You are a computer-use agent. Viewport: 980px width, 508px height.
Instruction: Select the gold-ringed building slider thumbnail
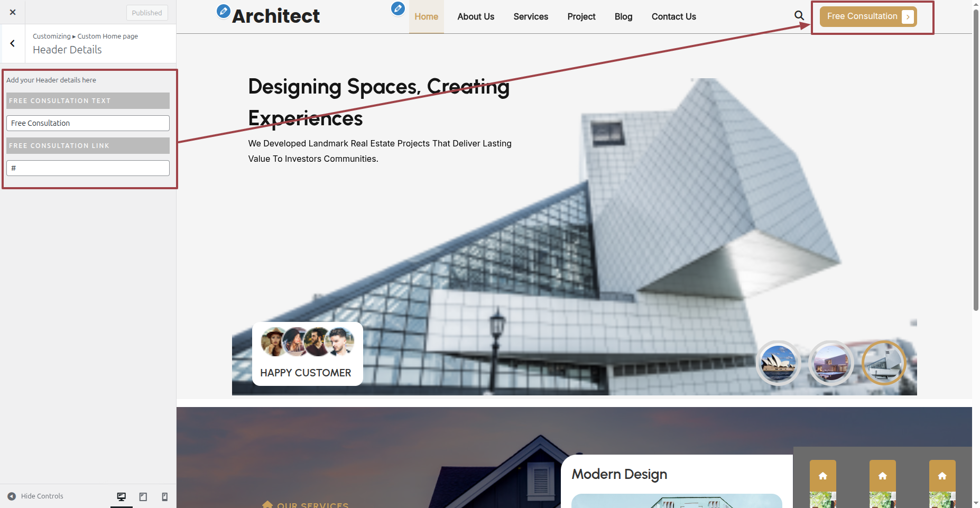click(884, 363)
